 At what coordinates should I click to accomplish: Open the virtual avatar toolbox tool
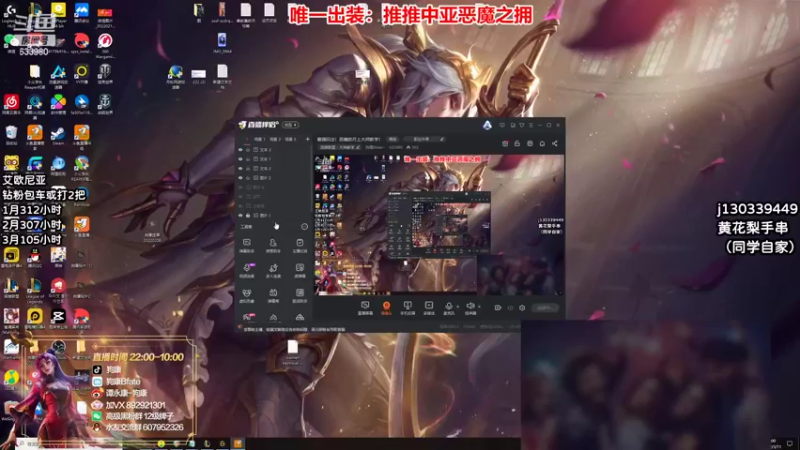click(x=246, y=295)
